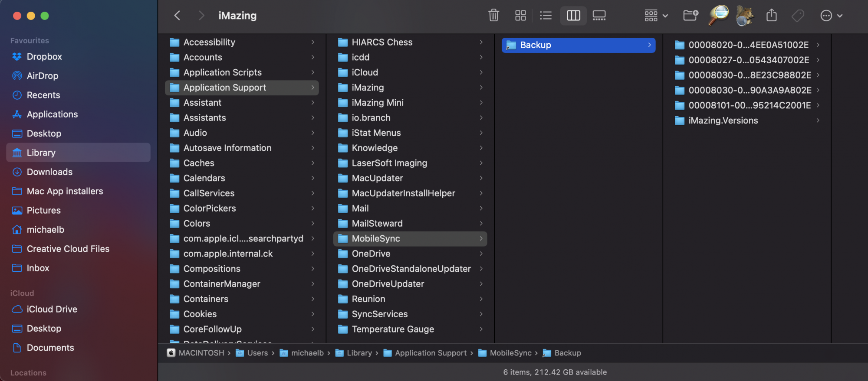Viewport: 868px width, 381px height.
Task: Open Documents in the sidebar
Action: point(79,348)
